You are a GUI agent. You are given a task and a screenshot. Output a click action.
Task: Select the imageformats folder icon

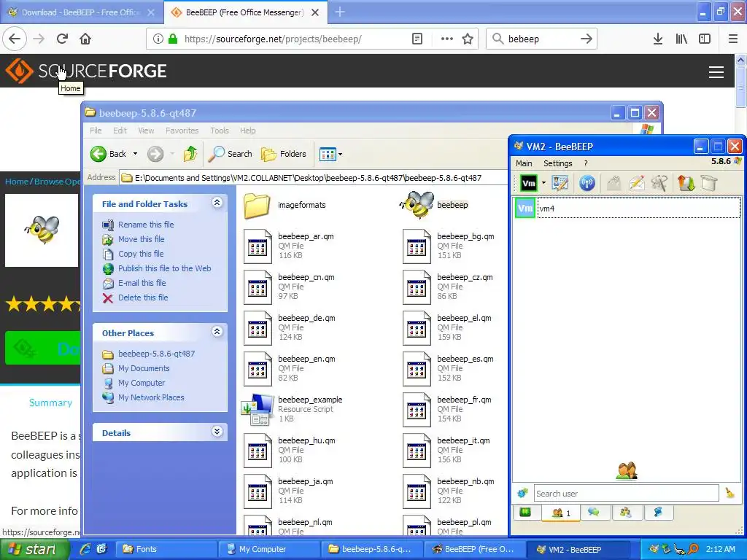(x=258, y=206)
